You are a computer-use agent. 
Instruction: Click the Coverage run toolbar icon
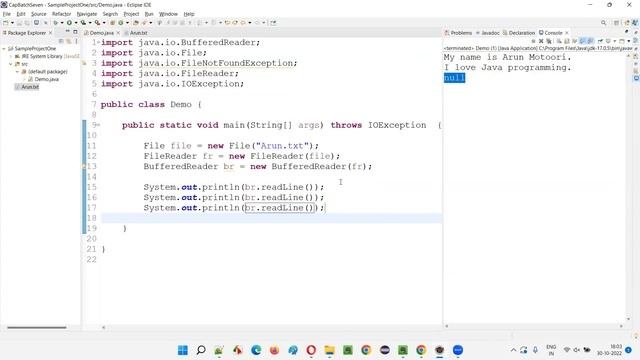(83, 23)
